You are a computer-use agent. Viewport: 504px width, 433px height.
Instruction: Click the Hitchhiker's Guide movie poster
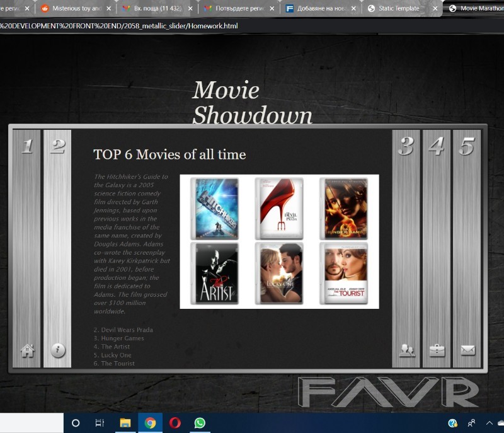(215, 208)
